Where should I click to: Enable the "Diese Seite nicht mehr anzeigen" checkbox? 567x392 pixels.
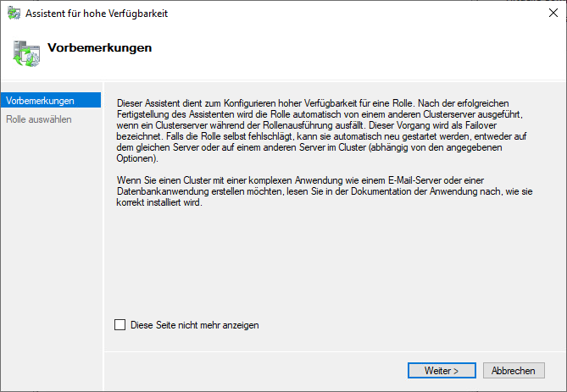point(120,324)
